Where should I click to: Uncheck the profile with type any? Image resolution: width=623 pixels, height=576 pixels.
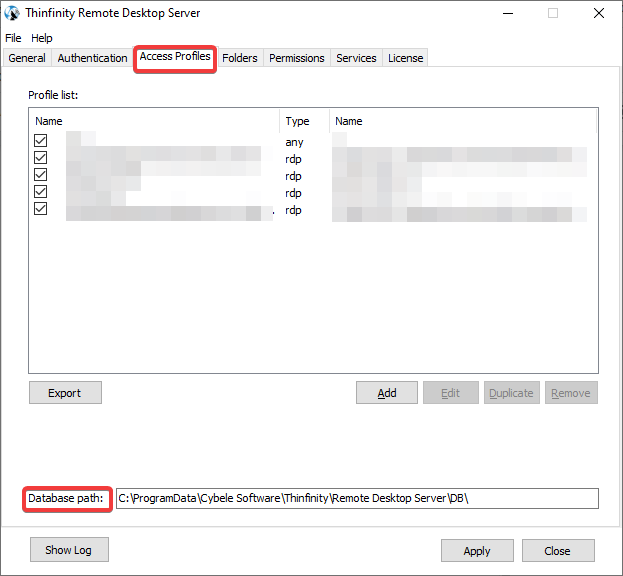[41, 141]
